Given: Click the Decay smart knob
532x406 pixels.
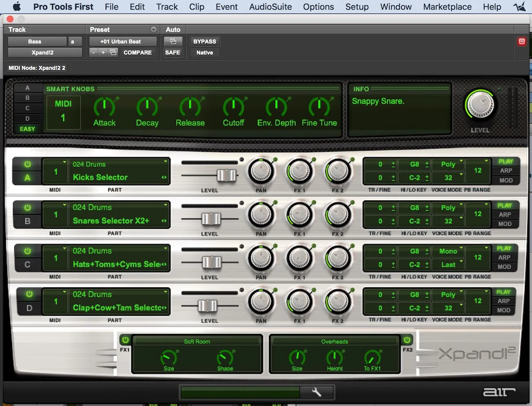Looking at the screenshot, I should point(147,107).
